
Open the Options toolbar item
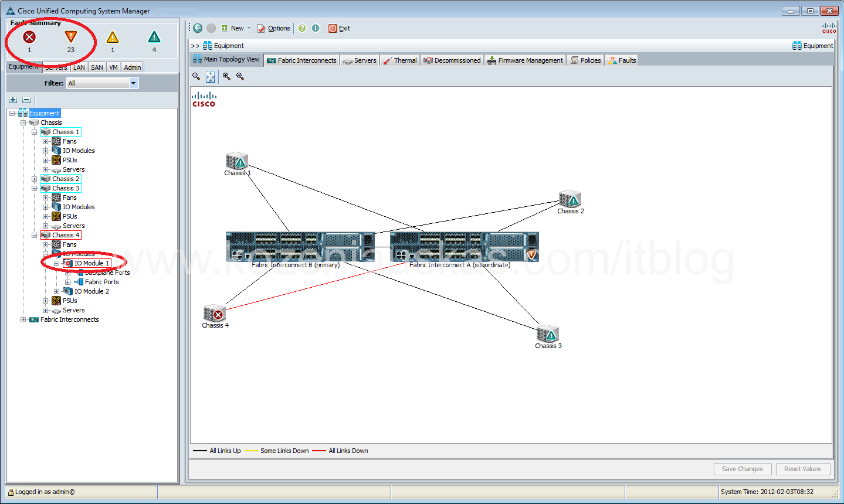[x=274, y=28]
